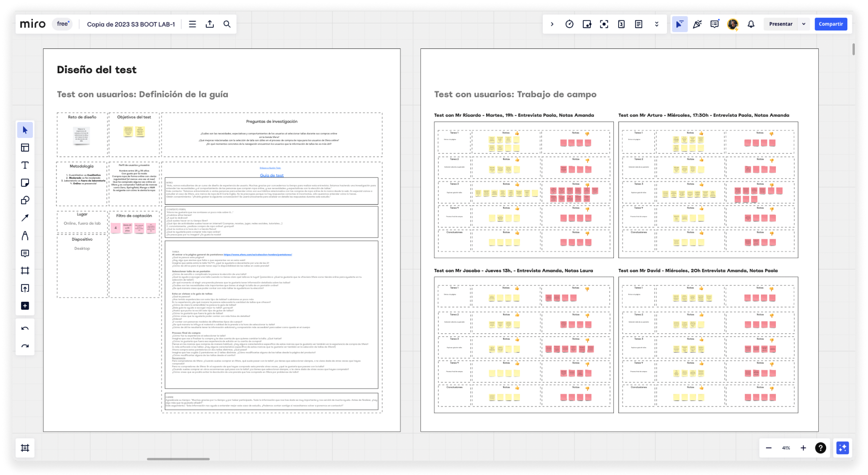This screenshot has height=475, width=868.
Task: Open the templates tool in sidebar
Action: point(25,148)
